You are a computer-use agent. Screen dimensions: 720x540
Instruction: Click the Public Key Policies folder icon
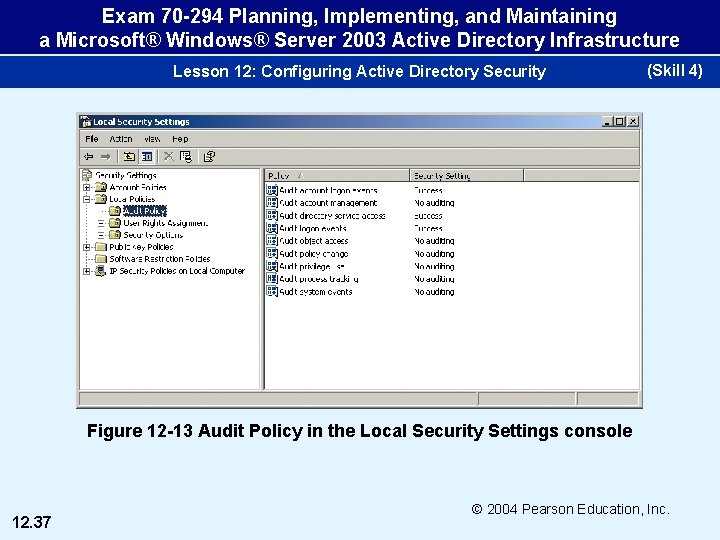pos(101,247)
